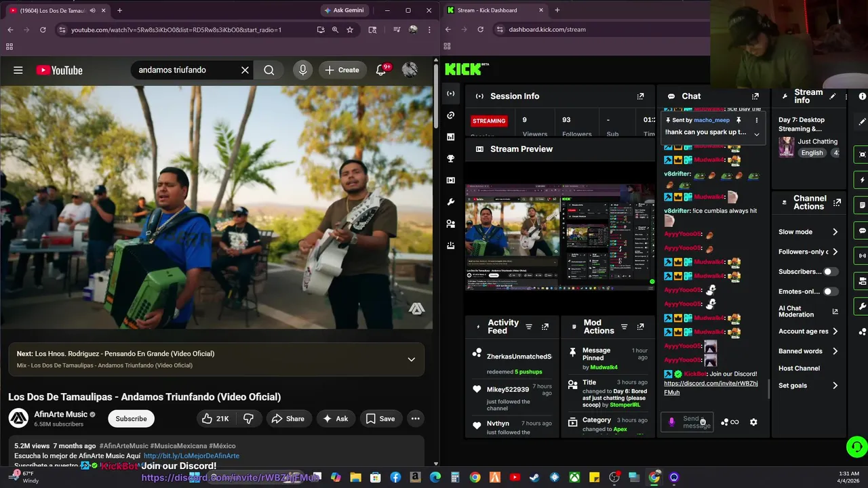
Task: Open the Kick sidebar link icon
Action: 450,115
